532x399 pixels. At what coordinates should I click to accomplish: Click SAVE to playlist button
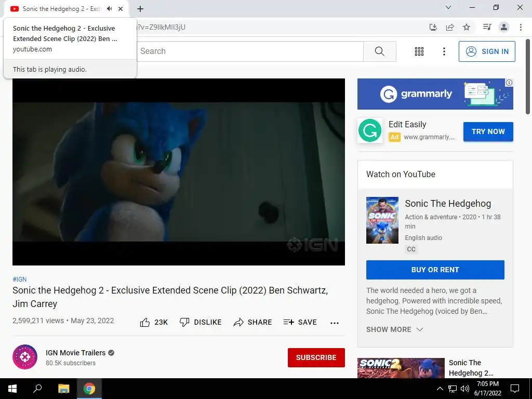[300, 322]
